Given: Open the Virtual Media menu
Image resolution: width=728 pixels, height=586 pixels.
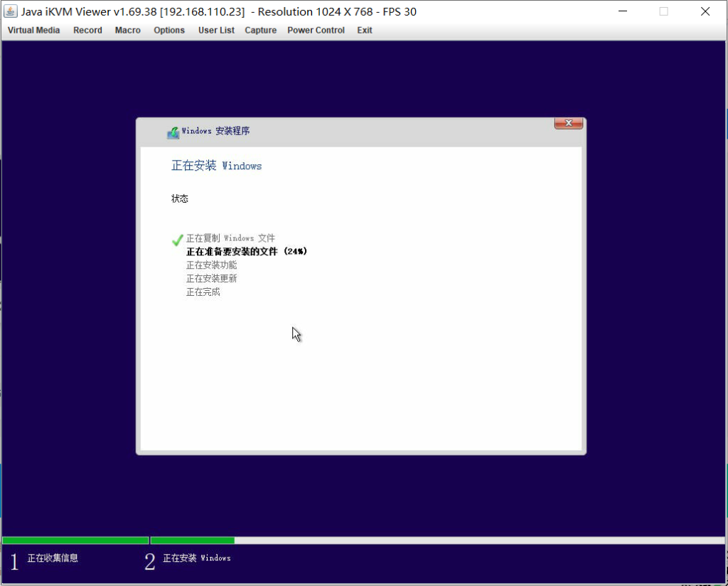Looking at the screenshot, I should click(33, 31).
